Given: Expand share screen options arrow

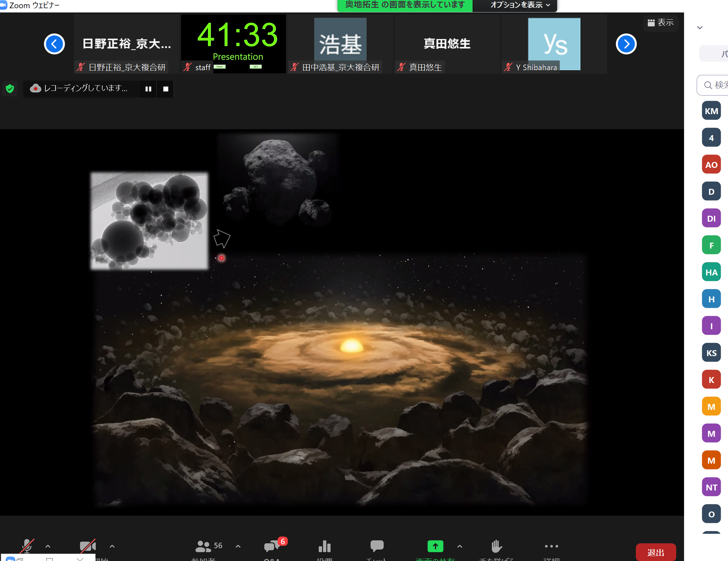Looking at the screenshot, I should (x=460, y=546).
